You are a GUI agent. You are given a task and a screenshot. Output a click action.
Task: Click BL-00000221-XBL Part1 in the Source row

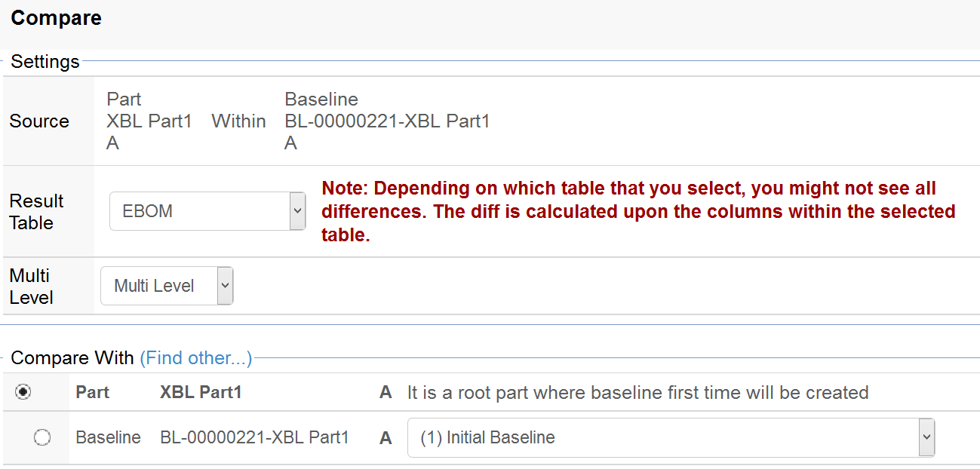coord(387,121)
